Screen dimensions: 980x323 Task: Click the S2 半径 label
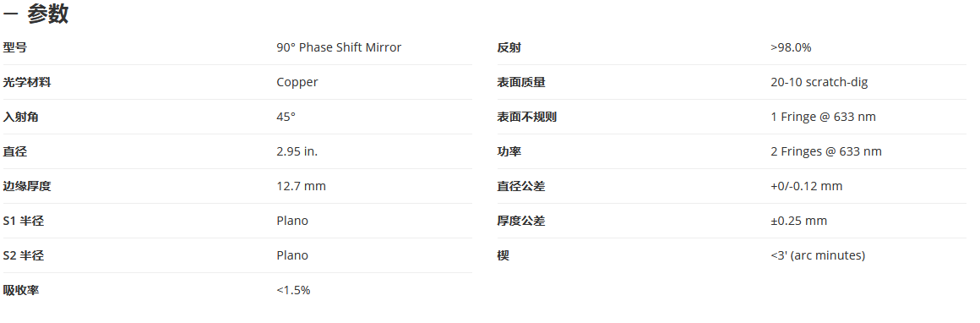tap(24, 255)
